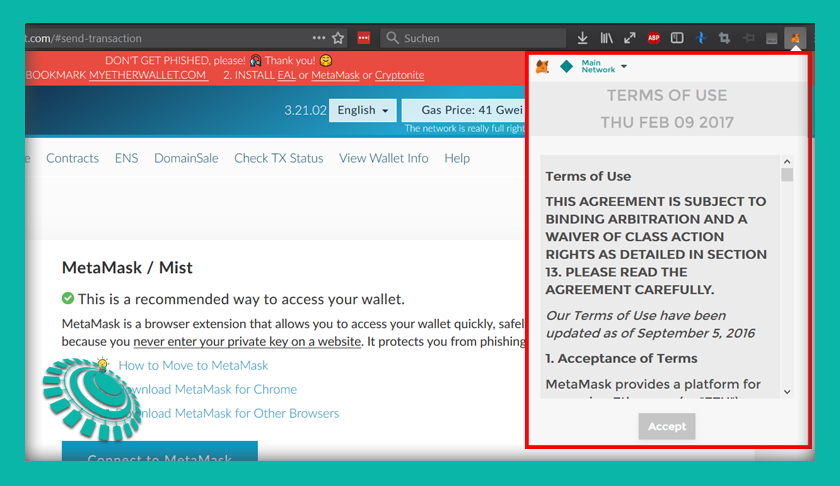The width and height of the screenshot is (840, 486).
Task: Click the grey disabled extension icon
Action: point(771,38)
